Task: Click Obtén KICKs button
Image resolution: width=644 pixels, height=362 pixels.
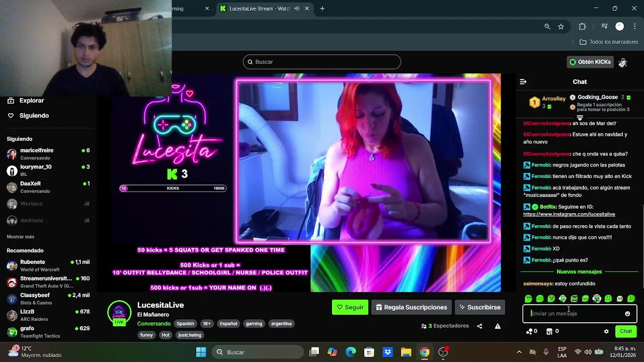Action: (x=590, y=62)
